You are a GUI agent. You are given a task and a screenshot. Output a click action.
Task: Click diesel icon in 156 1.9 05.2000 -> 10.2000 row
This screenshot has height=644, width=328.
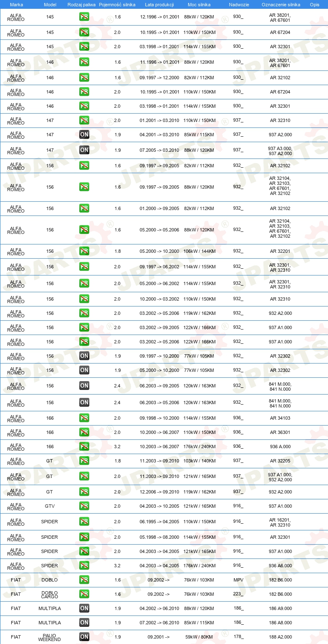point(84,370)
